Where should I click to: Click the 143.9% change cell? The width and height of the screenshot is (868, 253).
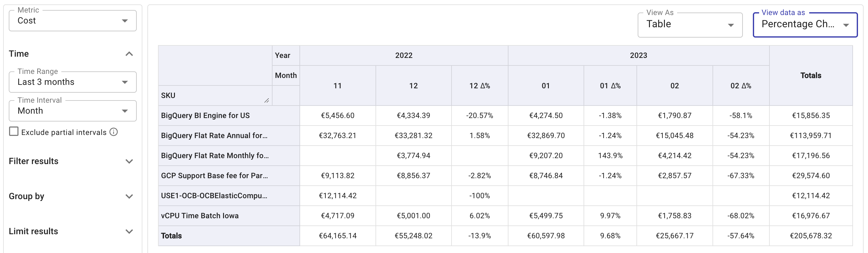point(610,156)
